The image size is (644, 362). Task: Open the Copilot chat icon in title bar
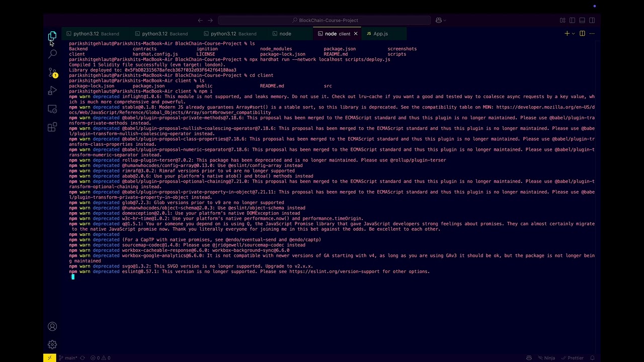pyautogui.click(x=439, y=21)
